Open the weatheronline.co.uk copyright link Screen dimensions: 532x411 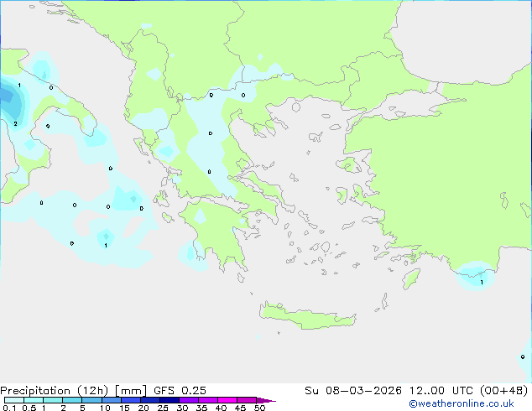(x=462, y=403)
